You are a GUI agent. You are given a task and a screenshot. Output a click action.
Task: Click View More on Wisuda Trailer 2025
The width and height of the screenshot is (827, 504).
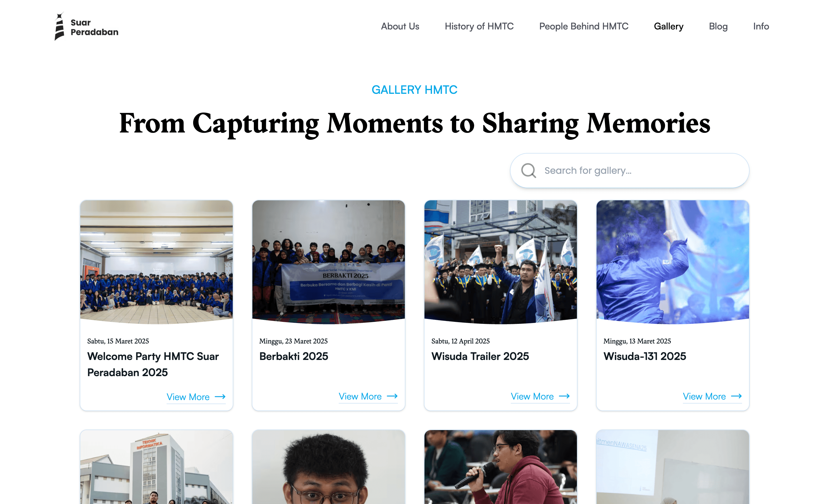(532, 396)
